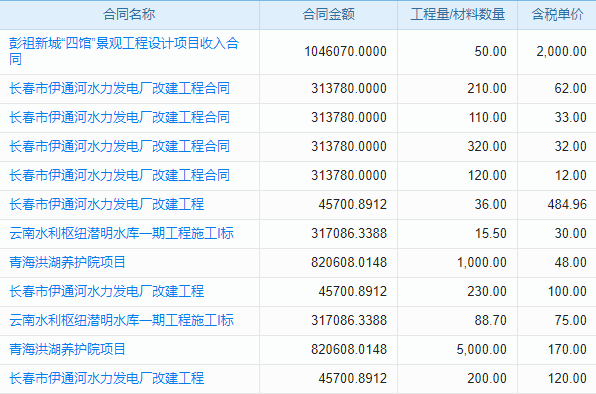This screenshot has height=394, width=596.
Task: Sort by the 合同名称 column header
Action: click(129, 14)
